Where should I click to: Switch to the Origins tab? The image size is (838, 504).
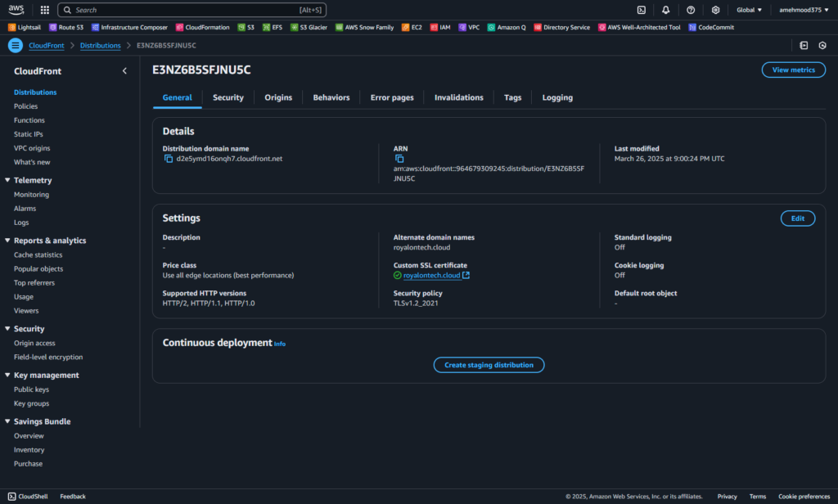pos(278,97)
